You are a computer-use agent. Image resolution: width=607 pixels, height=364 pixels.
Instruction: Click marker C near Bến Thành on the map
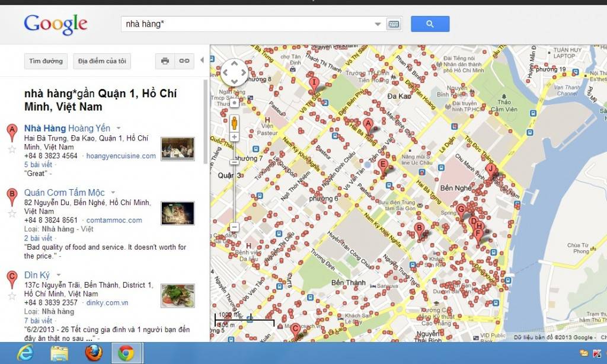(295, 327)
